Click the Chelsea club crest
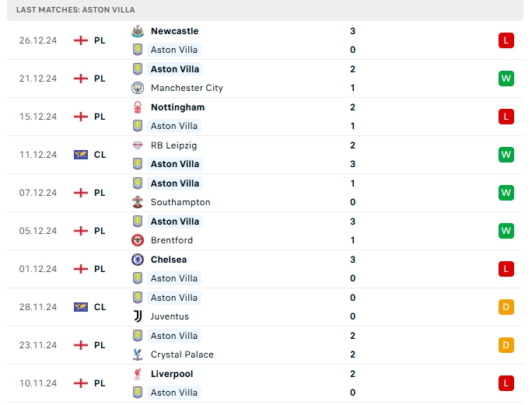The height and width of the screenshot is (405, 532). coord(138,260)
